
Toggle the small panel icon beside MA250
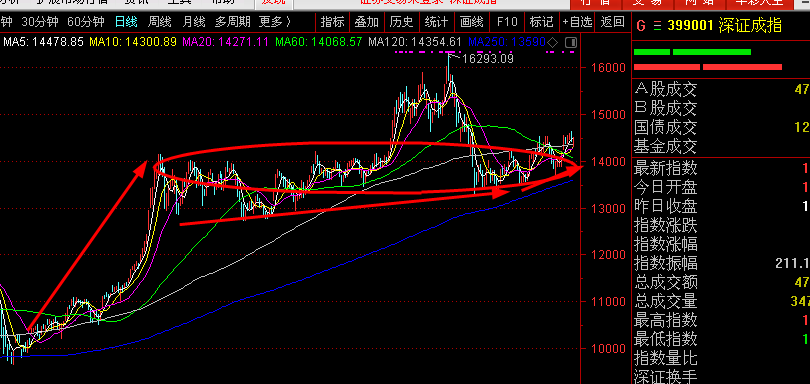pos(570,42)
